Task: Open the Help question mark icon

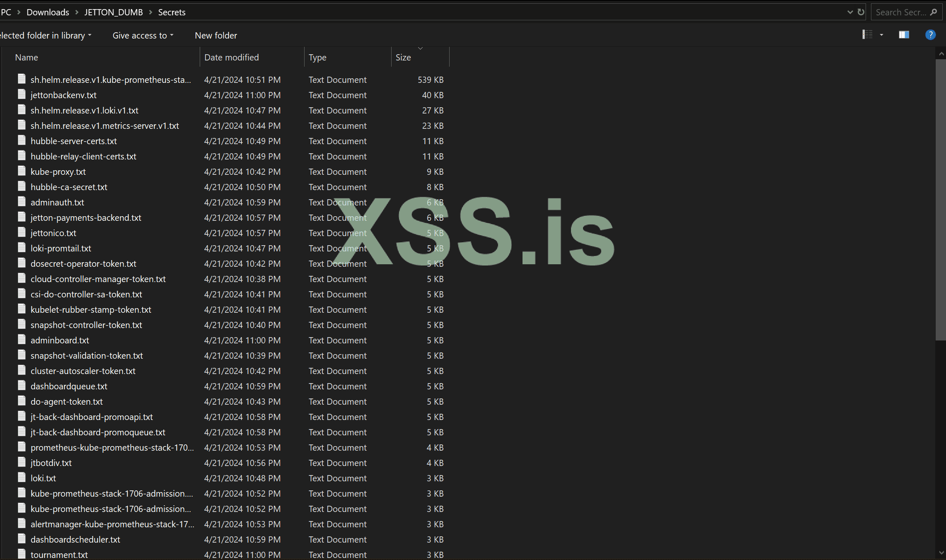Action: [930, 35]
